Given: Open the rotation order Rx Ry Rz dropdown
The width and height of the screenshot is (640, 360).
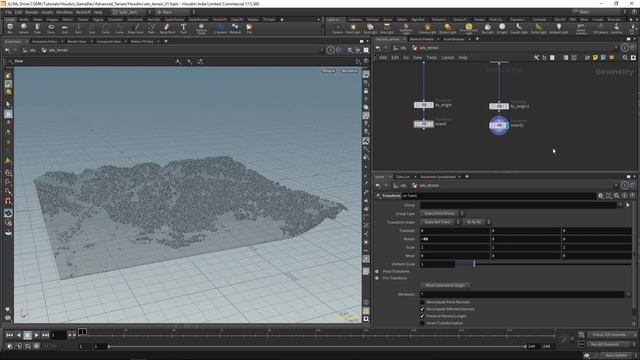Looking at the screenshot, I should 477,222.
